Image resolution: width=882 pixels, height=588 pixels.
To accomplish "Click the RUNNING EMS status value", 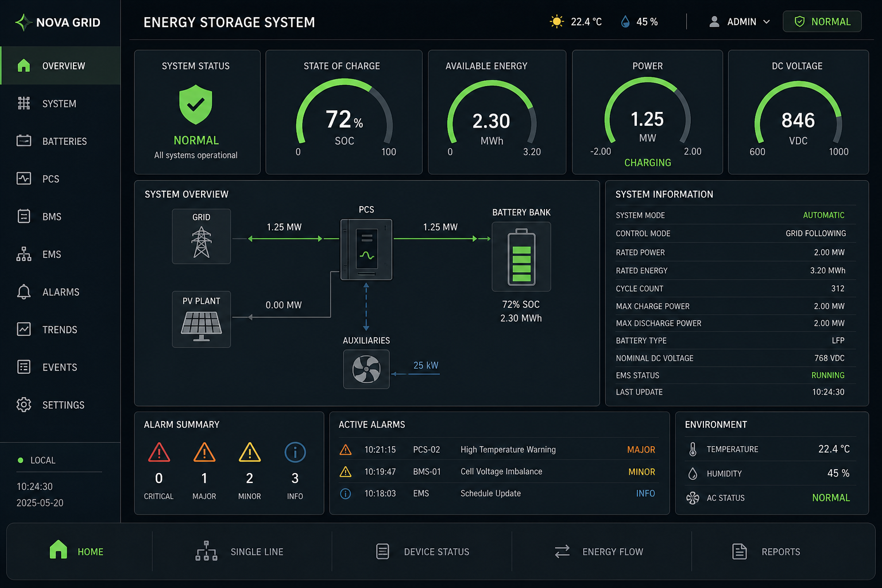I will [x=827, y=375].
